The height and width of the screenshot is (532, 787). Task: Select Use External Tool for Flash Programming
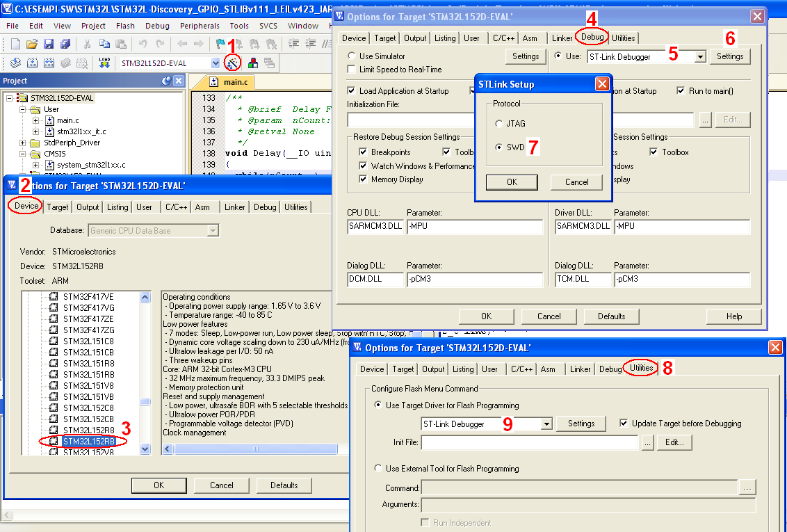pos(378,468)
